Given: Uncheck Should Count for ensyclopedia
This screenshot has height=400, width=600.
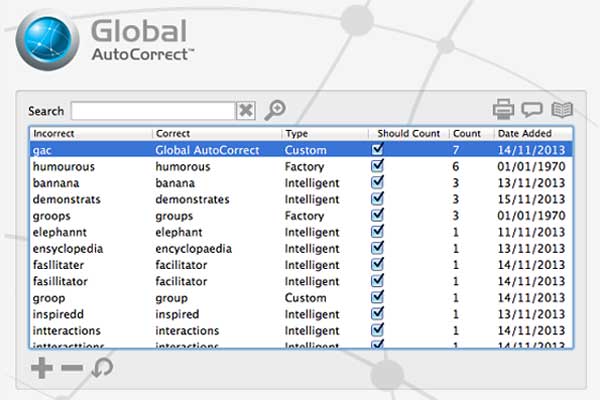Looking at the screenshot, I should 377,248.
